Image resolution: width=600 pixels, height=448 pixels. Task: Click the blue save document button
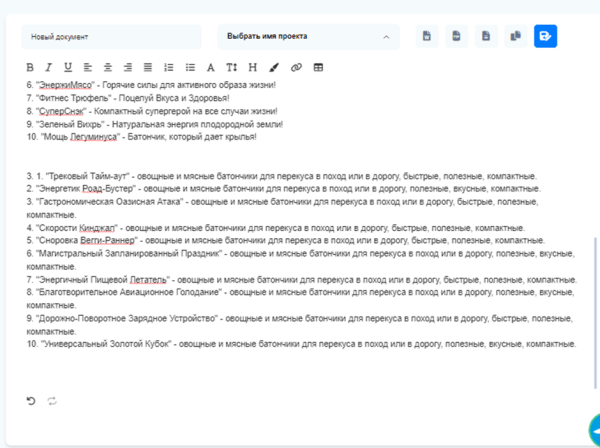click(545, 37)
